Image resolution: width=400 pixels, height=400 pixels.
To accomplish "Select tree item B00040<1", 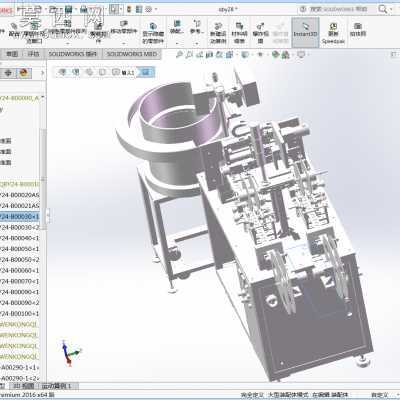I will coord(19,238).
